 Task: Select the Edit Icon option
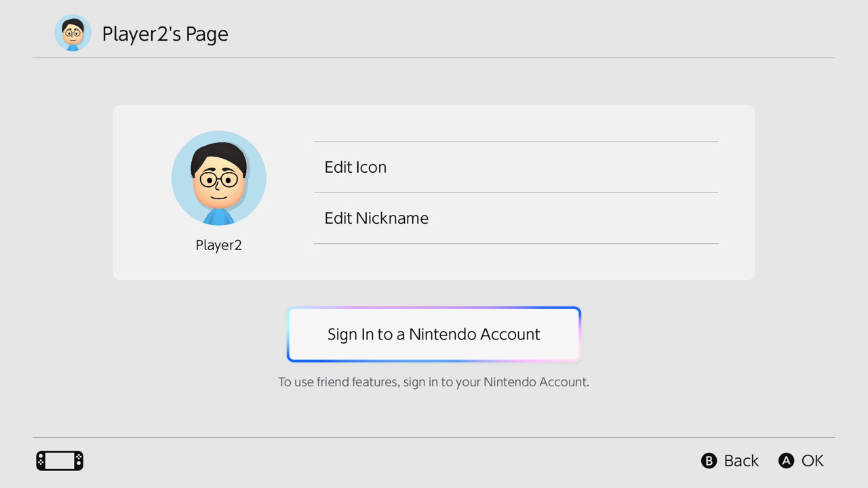516,167
